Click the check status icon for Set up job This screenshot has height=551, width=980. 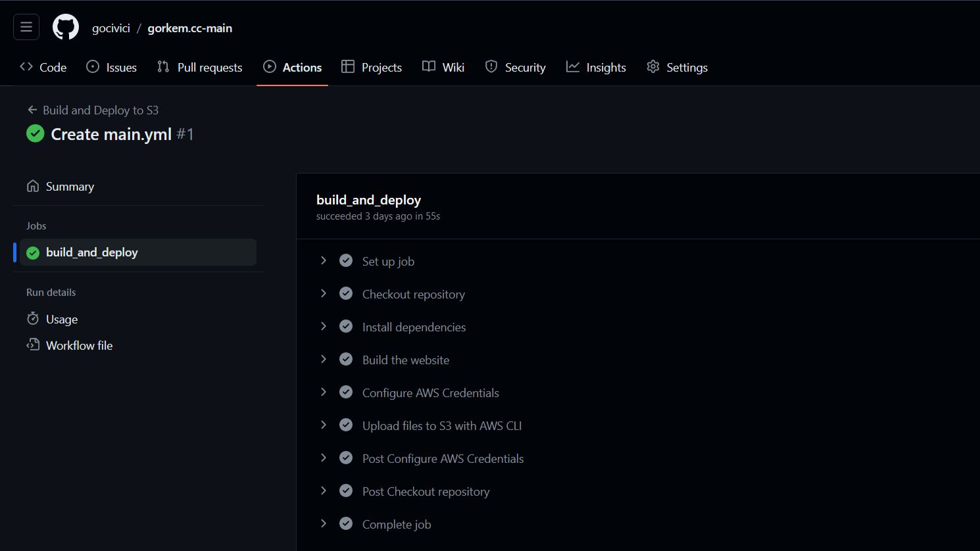(x=346, y=261)
